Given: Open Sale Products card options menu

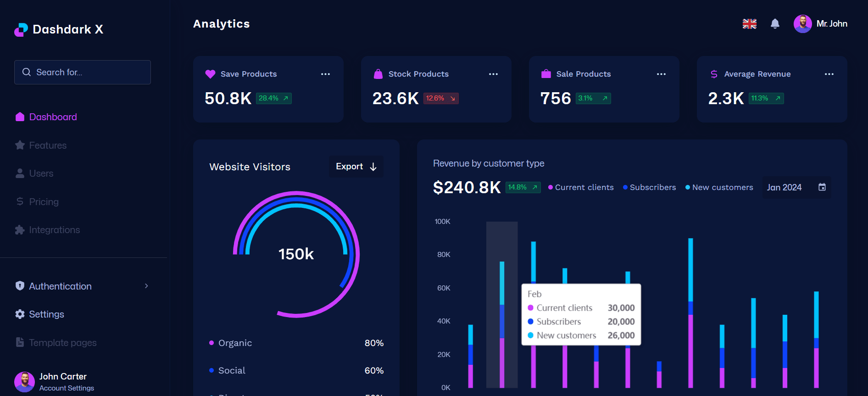Looking at the screenshot, I should (661, 74).
